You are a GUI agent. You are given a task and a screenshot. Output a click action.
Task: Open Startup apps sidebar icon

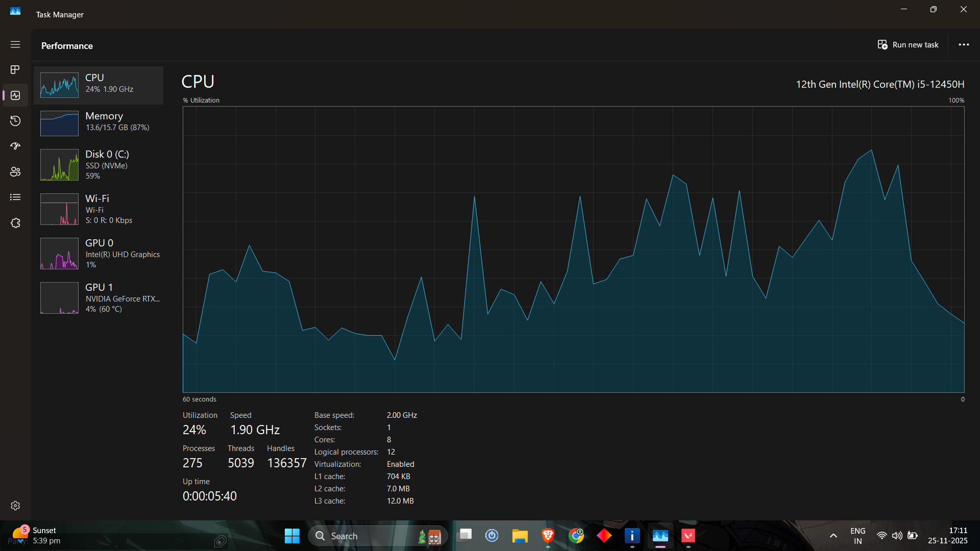(x=15, y=146)
